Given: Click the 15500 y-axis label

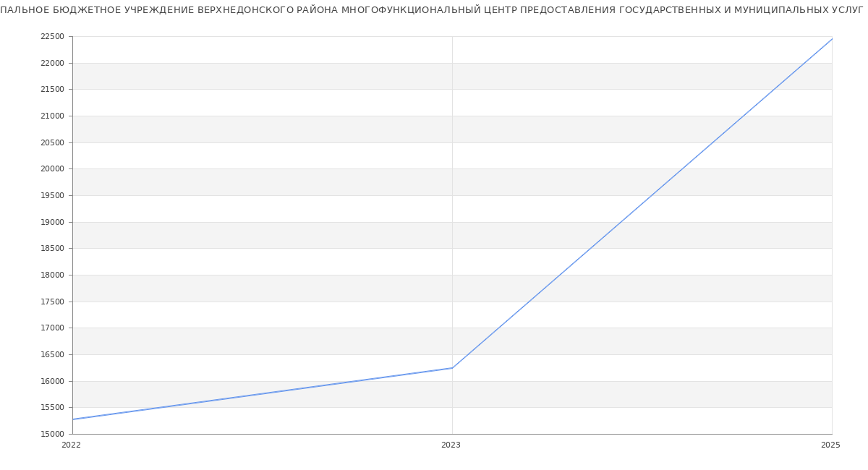Looking at the screenshot, I should point(52,408).
